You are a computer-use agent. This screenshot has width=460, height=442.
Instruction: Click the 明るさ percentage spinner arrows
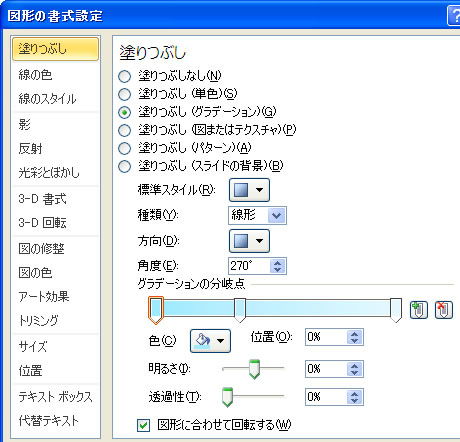coord(354,369)
